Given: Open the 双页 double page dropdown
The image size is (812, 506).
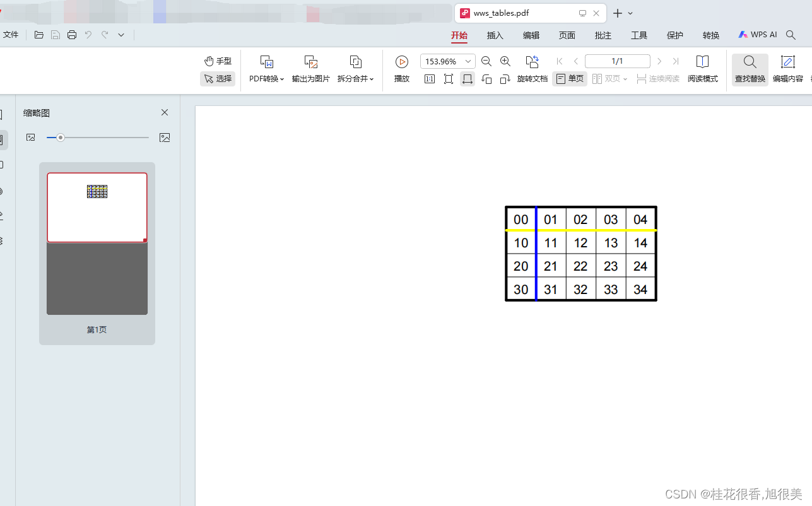Looking at the screenshot, I should pyautogui.click(x=610, y=79).
